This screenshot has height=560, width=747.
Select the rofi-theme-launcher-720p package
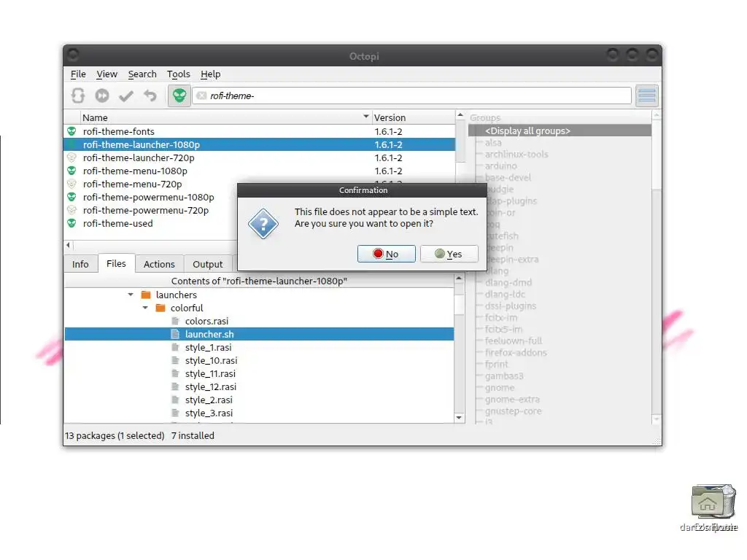pos(260,157)
